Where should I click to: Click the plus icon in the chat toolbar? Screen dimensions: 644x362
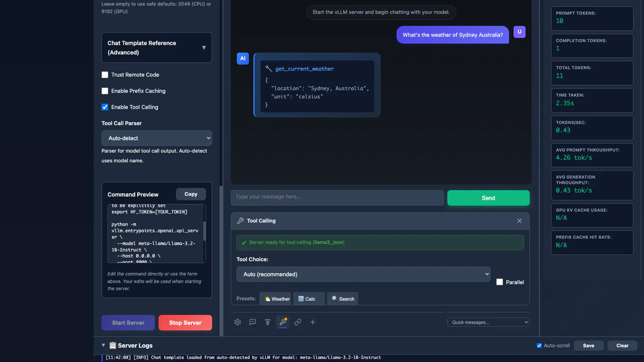pyautogui.click(x=313, y=322)
